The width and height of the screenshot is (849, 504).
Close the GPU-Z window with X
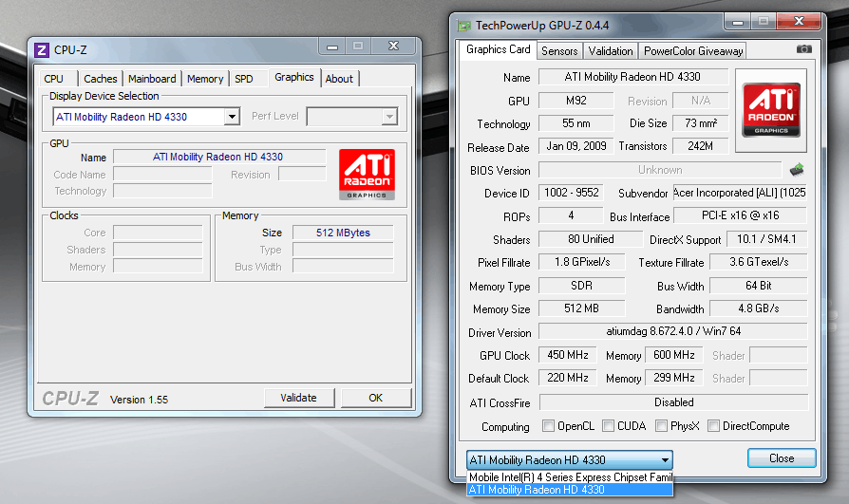pos(800,22)
